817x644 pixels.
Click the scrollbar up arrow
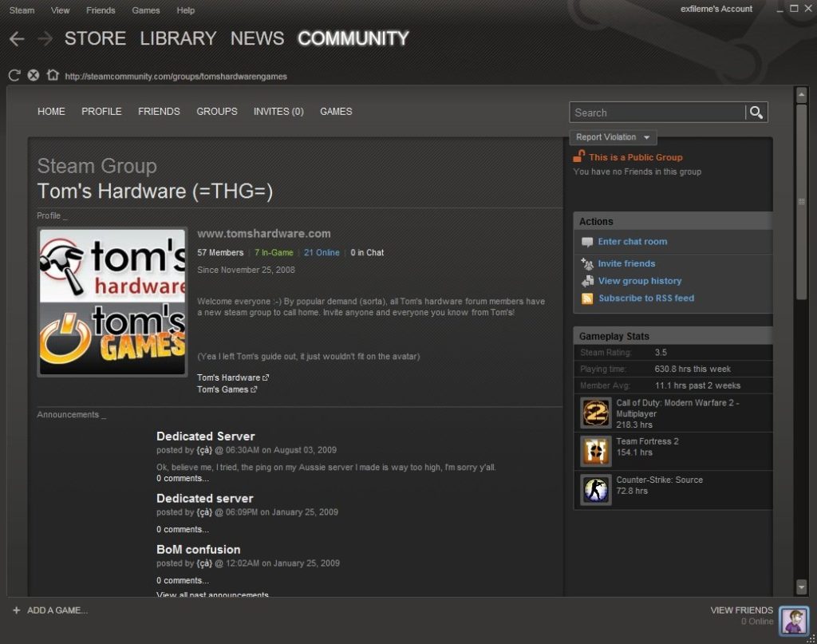[801, 95]
